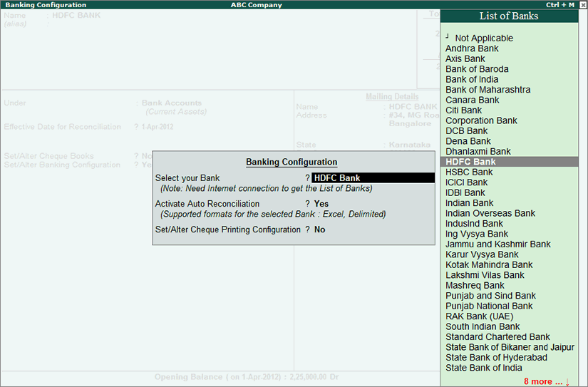This screenshot has height=387, width=588.
Task: Choose State Bank of Hyderabad
Action: 496,358
